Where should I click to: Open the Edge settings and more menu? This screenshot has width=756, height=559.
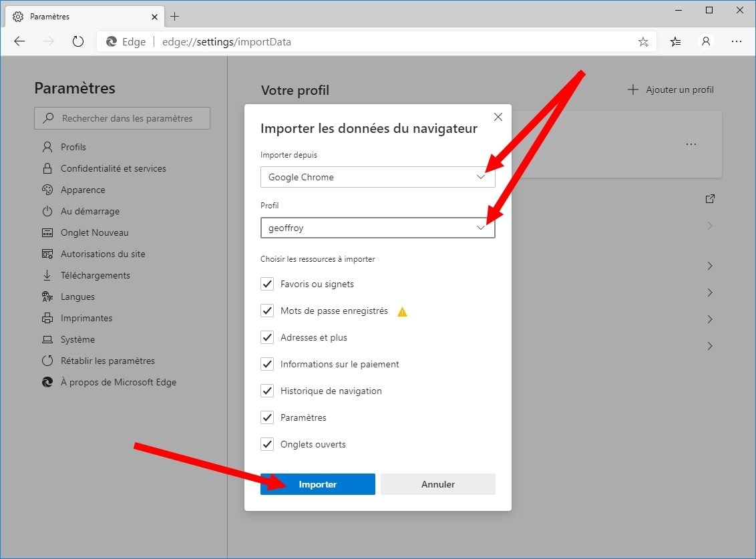736,41
